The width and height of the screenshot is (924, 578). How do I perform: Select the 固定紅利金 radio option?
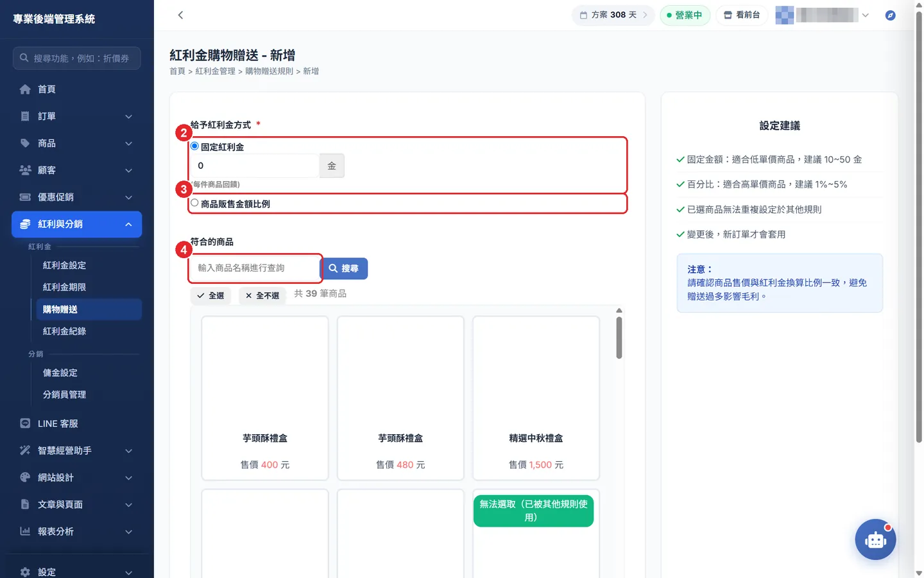pyautogui.click(x=194, y=146)
